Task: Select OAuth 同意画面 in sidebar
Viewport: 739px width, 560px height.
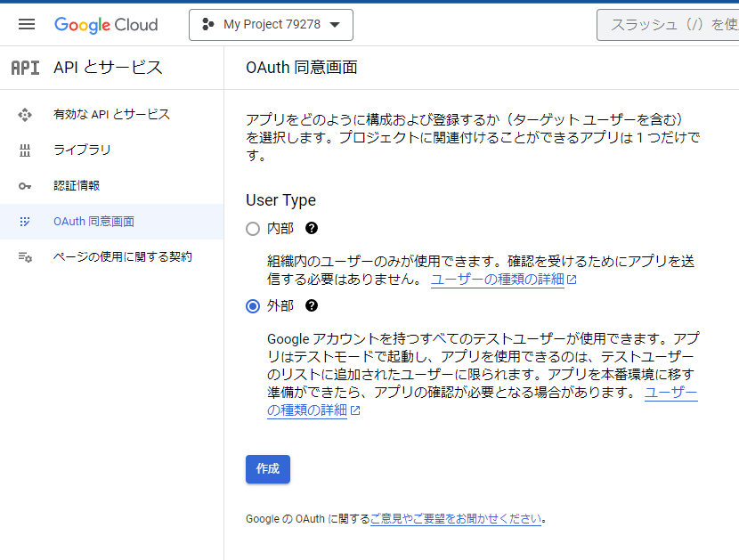Action: 111,222
